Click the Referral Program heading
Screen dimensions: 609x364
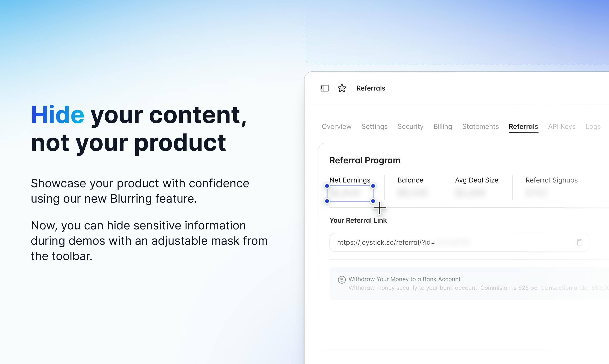pyautogui.click(x=365, y=160)
